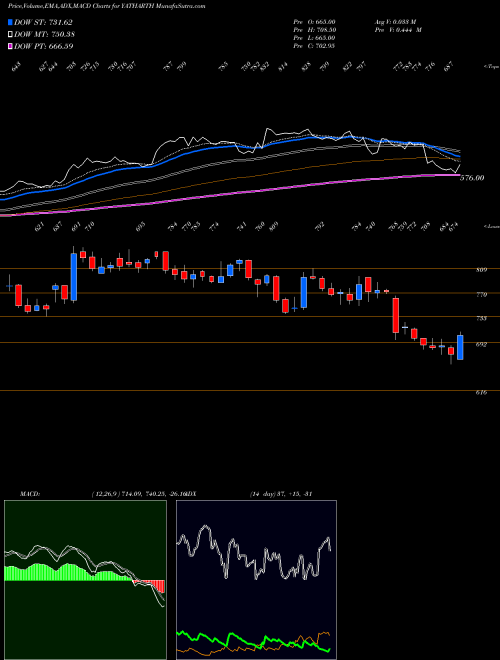Click the last blue candlestick at far right
This screenshot has height=660, width=500.
click(x=460, y=347)
